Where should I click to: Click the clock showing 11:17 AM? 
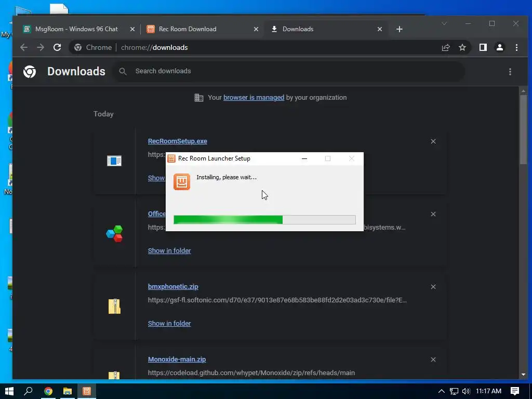point(488,391)
